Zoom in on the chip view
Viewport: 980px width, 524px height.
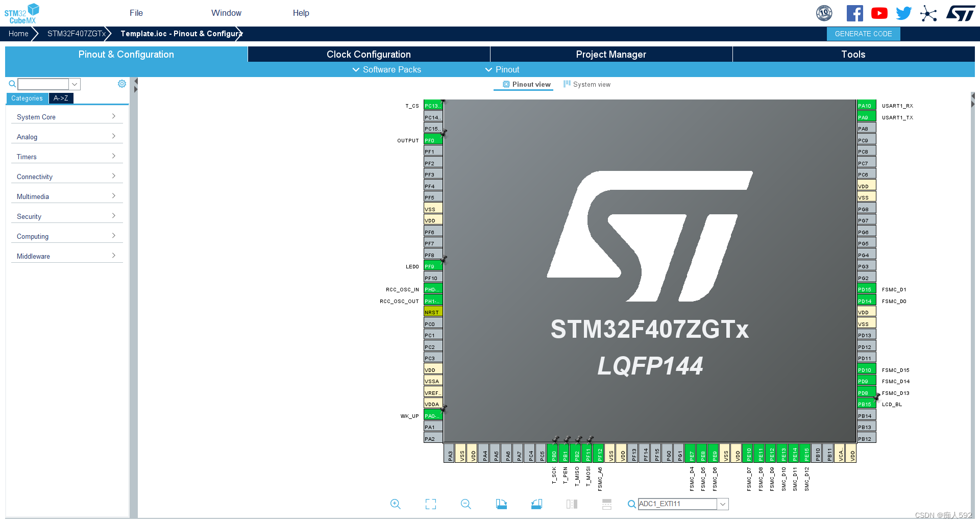[x=396, y=504]
